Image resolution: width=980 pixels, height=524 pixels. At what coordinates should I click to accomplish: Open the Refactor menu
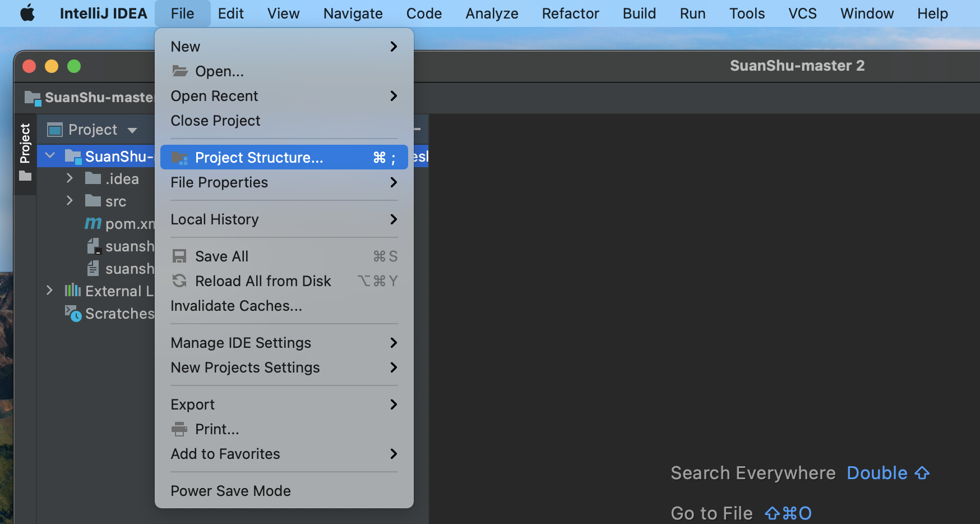(x=571, y=13)
